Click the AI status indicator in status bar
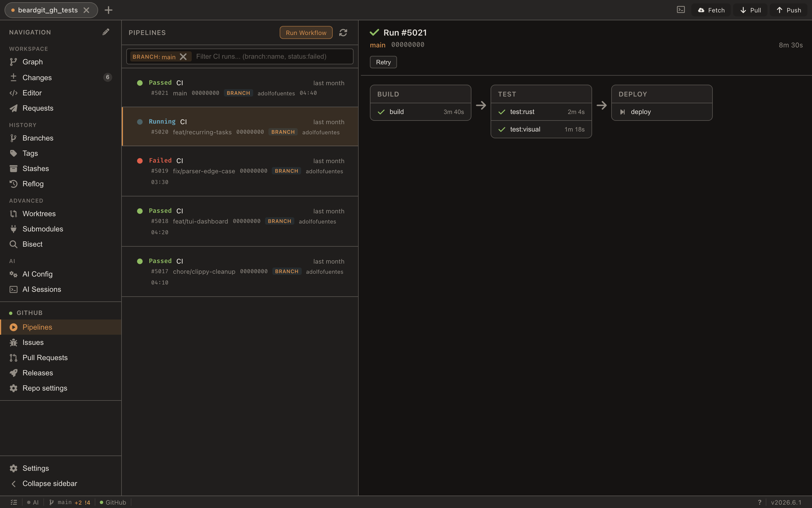The image size is (812, 508). point(33,502)
